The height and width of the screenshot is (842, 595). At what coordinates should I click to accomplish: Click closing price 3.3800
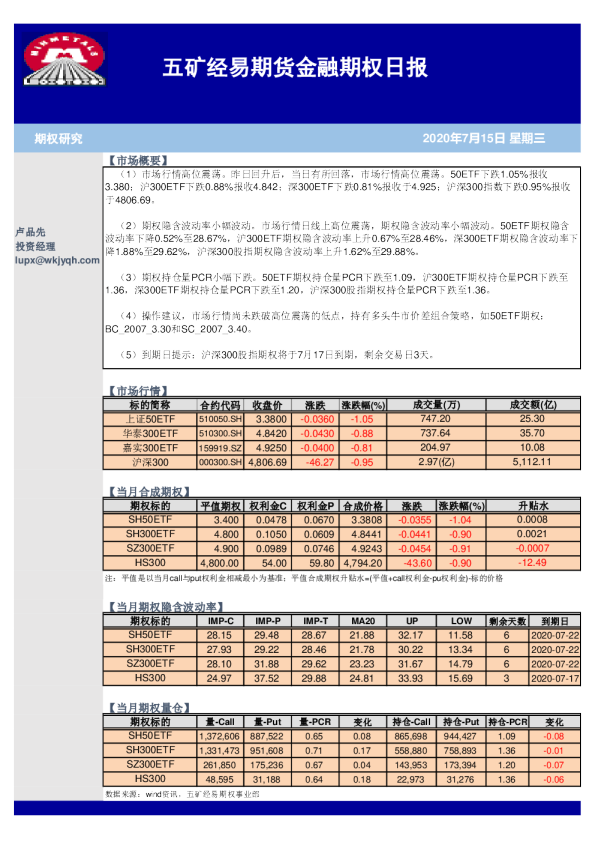click(x=271, y=419)
